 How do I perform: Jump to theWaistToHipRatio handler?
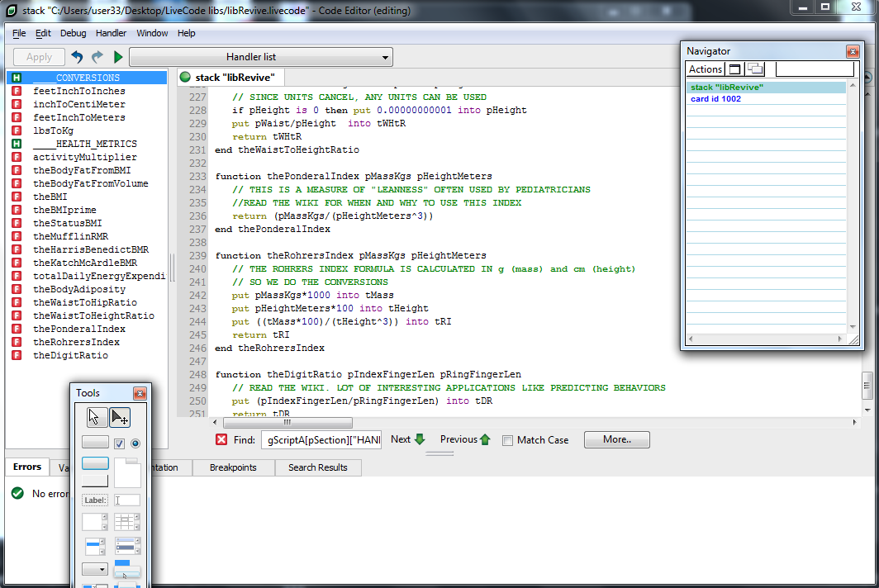pos(84,303)
